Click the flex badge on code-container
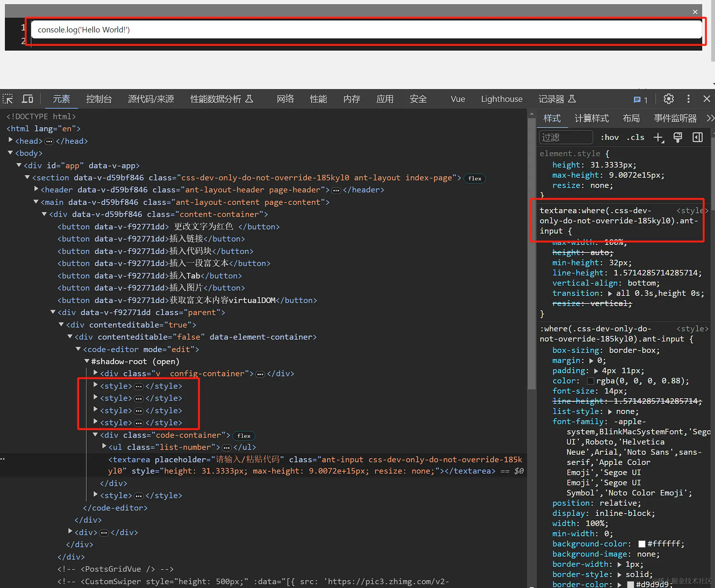This screenshot has width=715, height=588. point(244,436)
